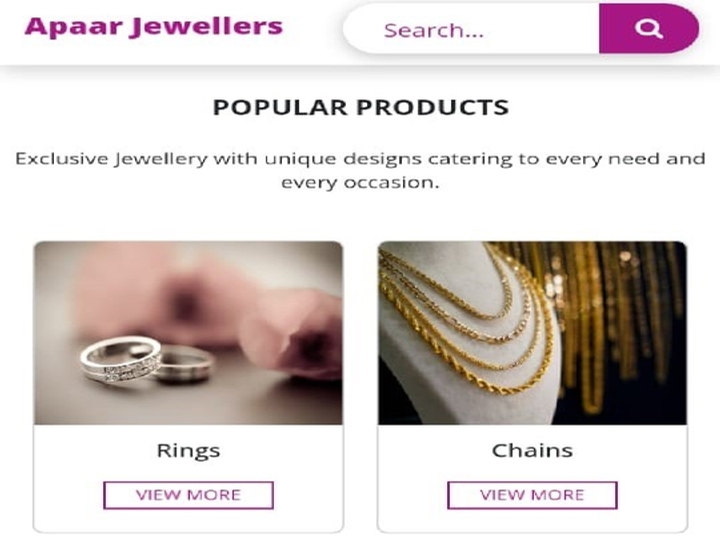Click the magnifying glass search icon
Screen dimensions: 720x540
(x=649, y=29)
